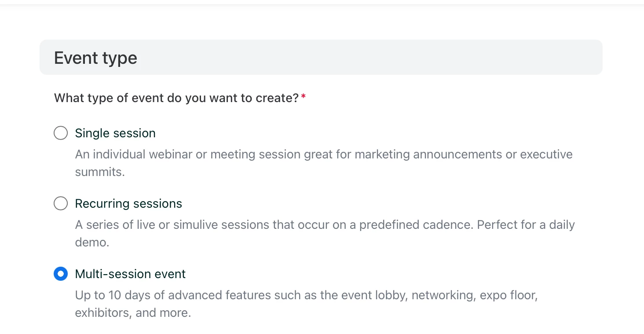The width and height of the screenshot is (644, 334).
Task: Click the red required-field asterisk
Action: click(x=304, y=97)
